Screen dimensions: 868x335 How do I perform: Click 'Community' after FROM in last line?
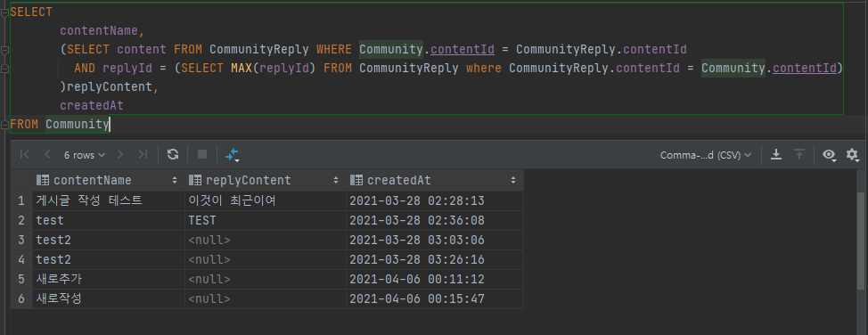point(78,124)
